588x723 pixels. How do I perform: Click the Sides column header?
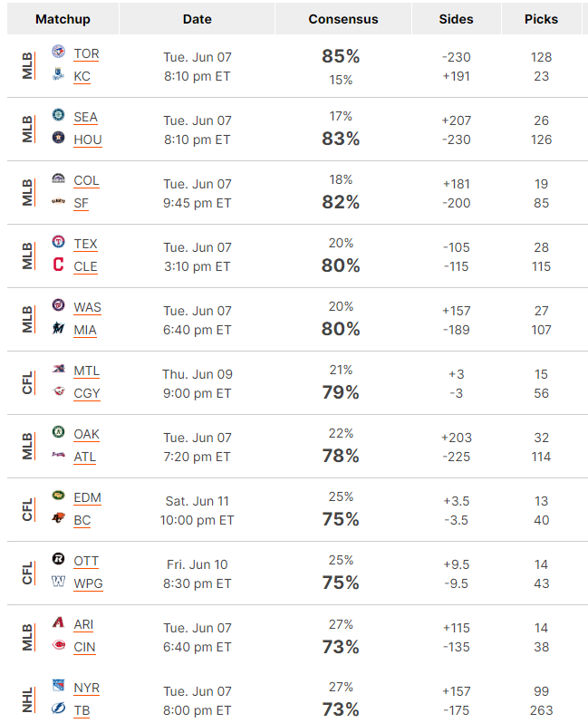tap(456, 19)
